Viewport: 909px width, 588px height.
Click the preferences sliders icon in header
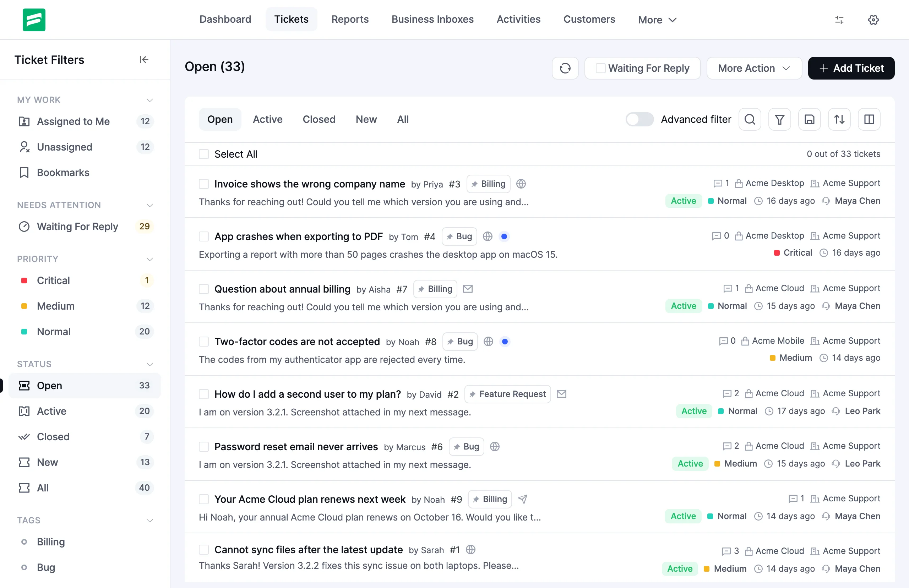click(x=839, y=20)
